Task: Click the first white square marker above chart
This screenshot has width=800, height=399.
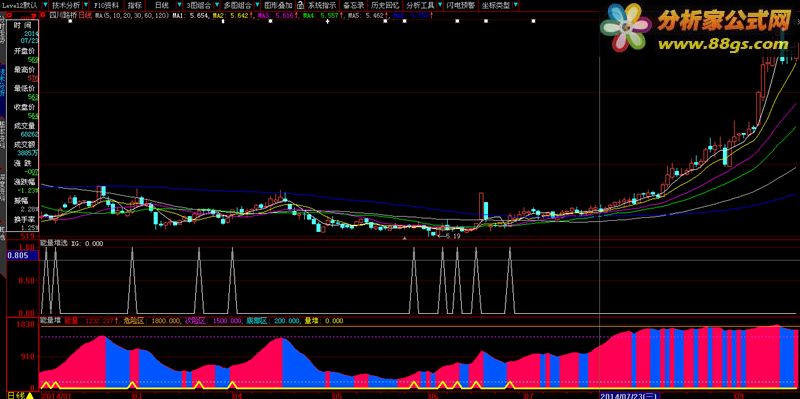Action: pyautogui.click(x=70, y=21)
